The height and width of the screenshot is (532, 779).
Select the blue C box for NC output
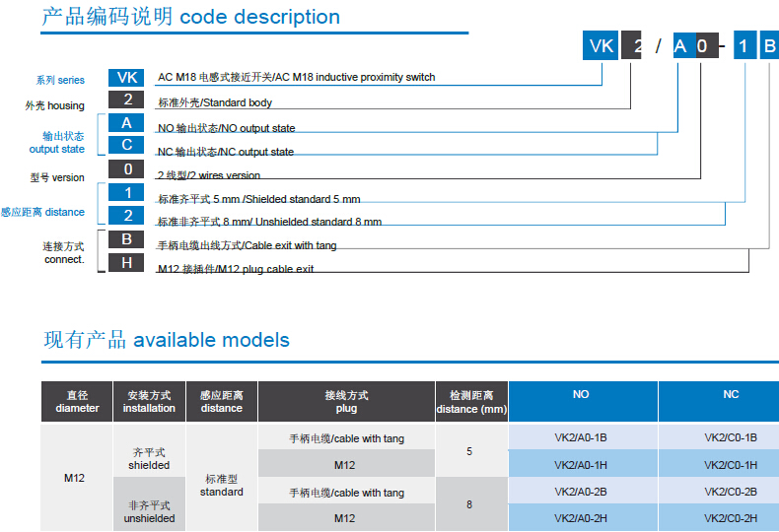tap(126, 146)
